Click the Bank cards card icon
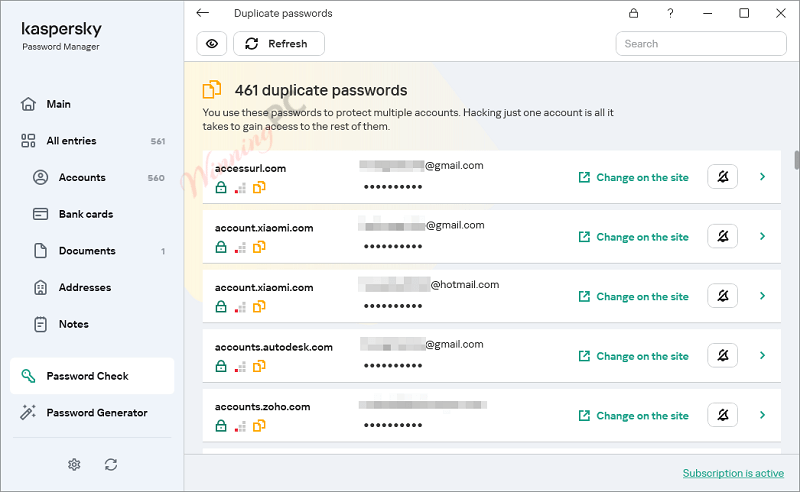800x492 pixels. pos(40,214)
